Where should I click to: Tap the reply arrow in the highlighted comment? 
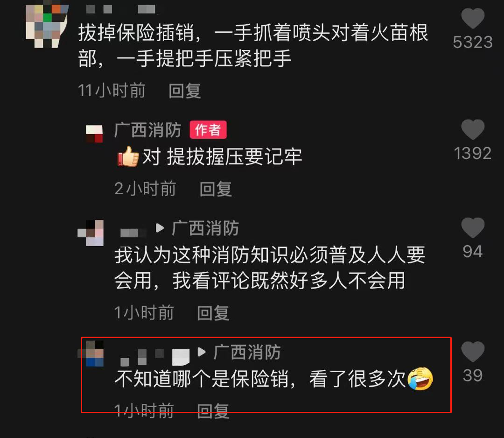coord(202,352)
